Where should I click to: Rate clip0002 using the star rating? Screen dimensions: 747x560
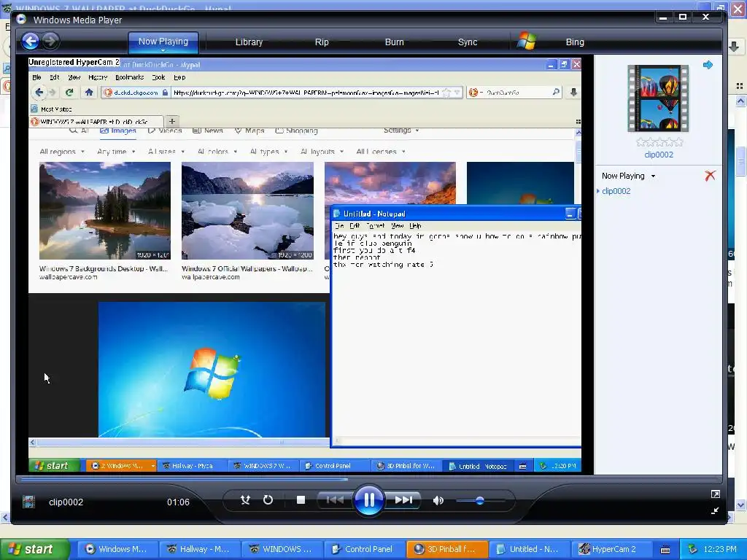pos(659,142)
